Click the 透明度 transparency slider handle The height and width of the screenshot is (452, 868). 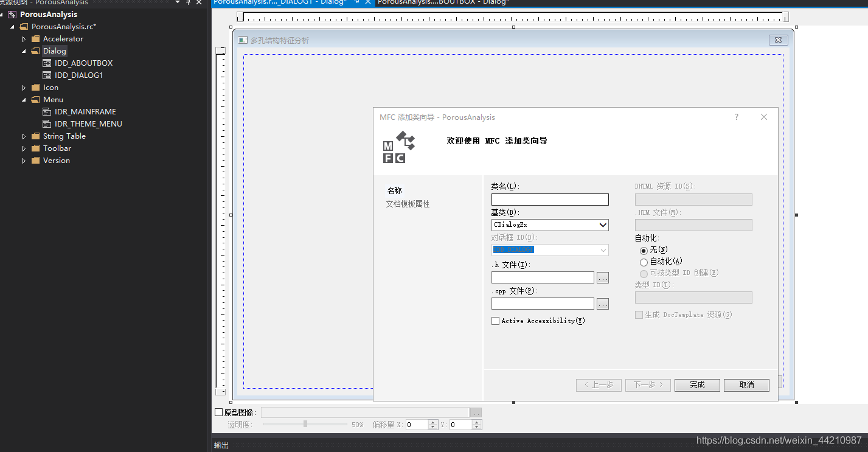coord(305,424)
